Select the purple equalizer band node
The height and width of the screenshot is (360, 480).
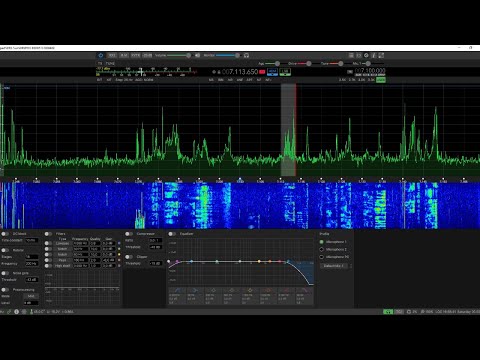tap(177, 261)
